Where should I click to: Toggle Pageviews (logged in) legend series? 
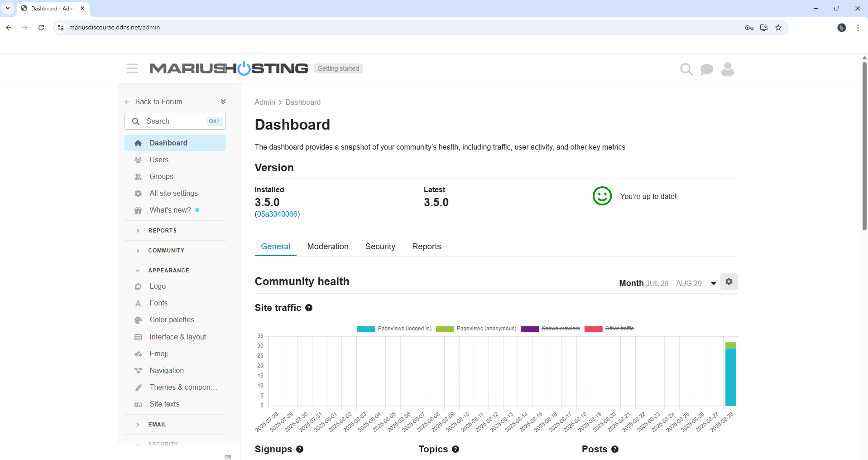coord(394,329)
